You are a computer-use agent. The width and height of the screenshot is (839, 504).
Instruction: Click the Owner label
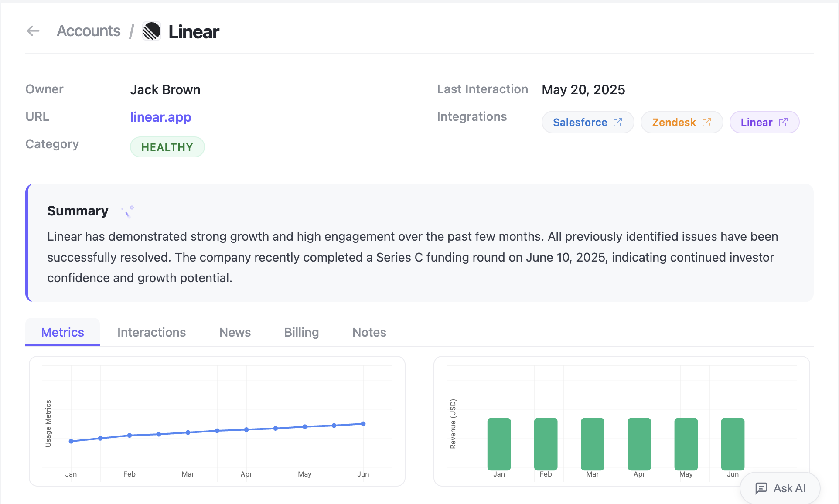[44, 89]
